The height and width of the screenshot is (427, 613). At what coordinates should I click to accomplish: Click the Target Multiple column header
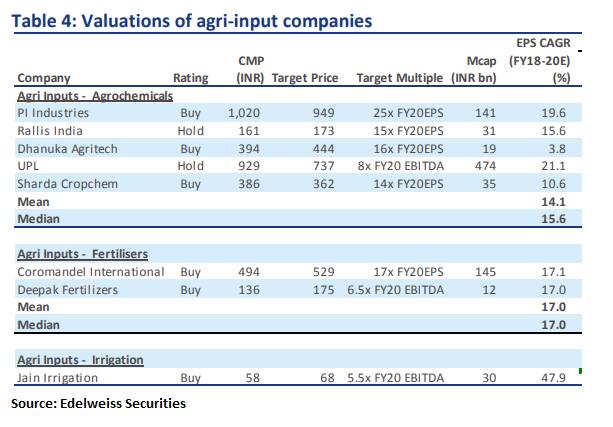click(399, 79)
